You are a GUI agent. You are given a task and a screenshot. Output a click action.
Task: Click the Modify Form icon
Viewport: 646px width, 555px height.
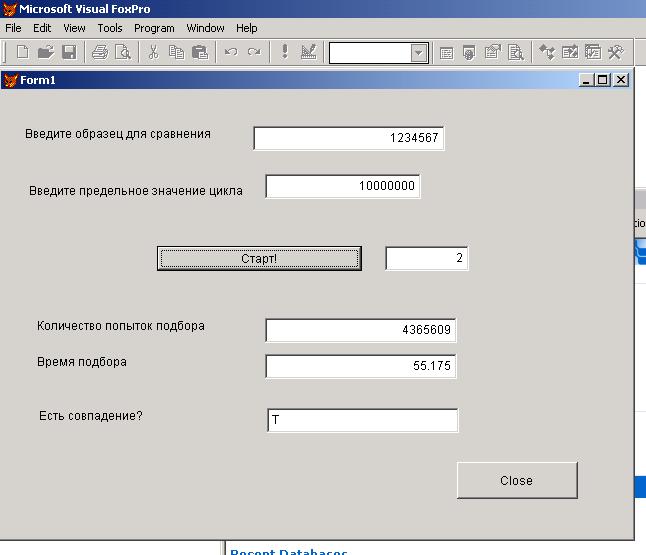click(308, 52)
